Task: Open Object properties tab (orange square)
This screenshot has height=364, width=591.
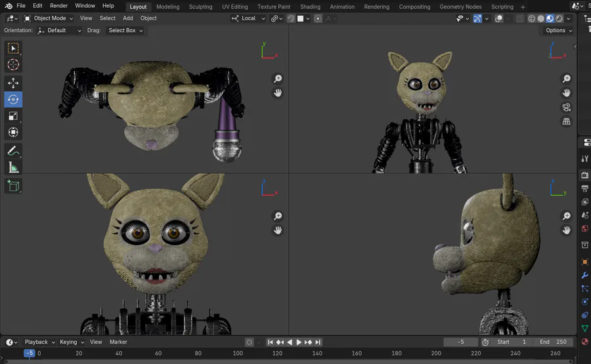Action: [585, 262]
